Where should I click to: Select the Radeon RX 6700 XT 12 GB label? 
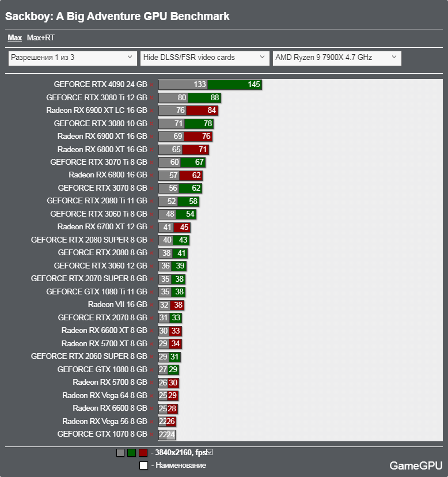pyautogui.click(x=102, y=227)
